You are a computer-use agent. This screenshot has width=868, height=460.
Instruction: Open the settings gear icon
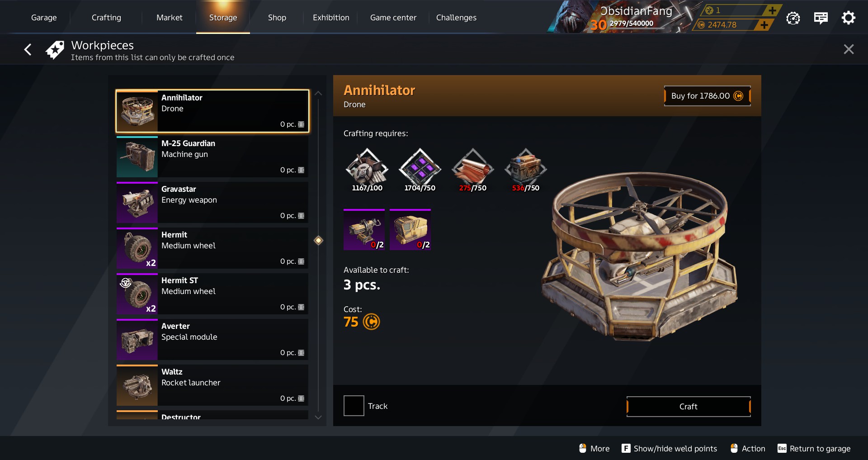click(848, 18)
